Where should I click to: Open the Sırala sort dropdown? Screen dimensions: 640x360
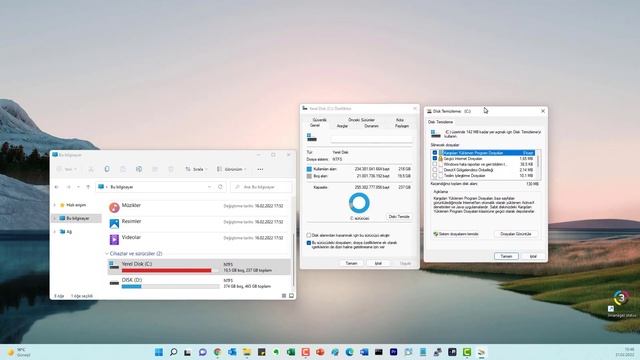pyautogui.click(x=196, y=169)
